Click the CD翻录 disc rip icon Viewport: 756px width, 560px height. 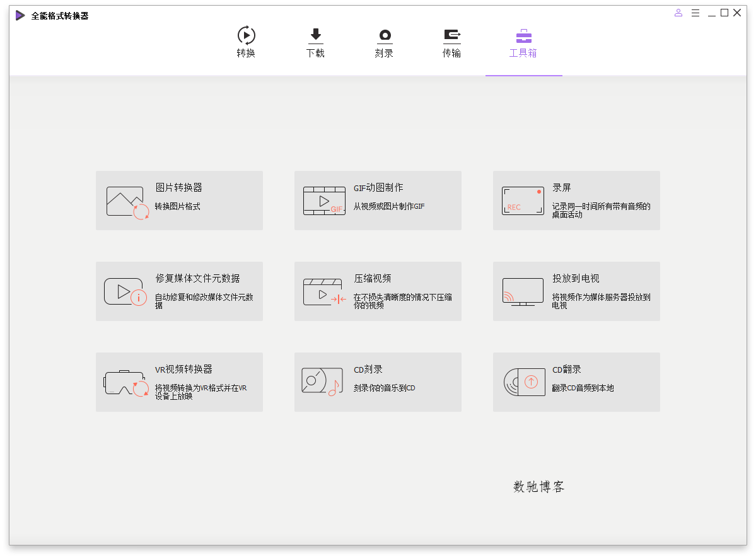[x=524, y=382]
